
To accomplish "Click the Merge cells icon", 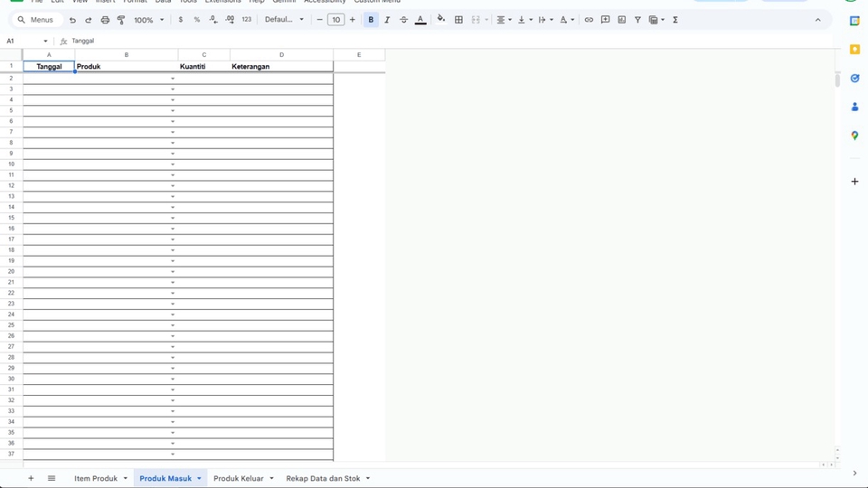I will [x=476, y=20].
